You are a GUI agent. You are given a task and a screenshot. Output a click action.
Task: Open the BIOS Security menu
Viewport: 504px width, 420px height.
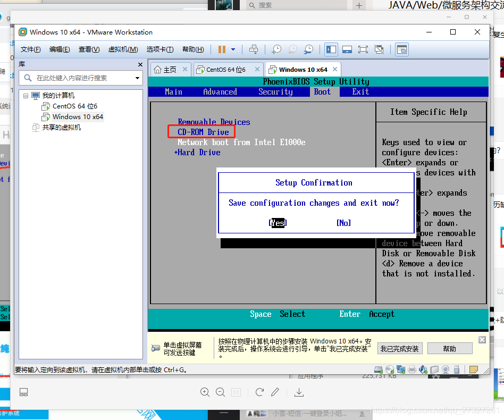point(275,92)
